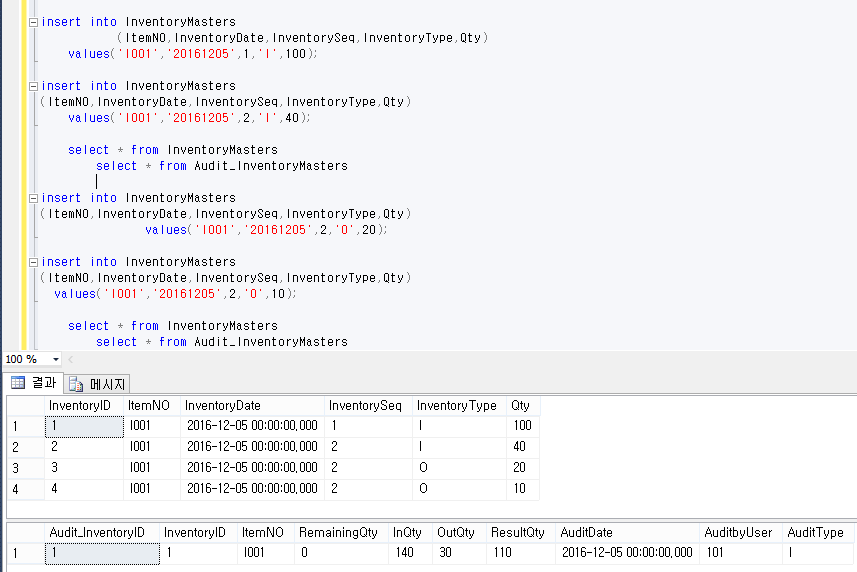Collapse the fourth insert statement outline
857x572 pixels.
point(33,262)
